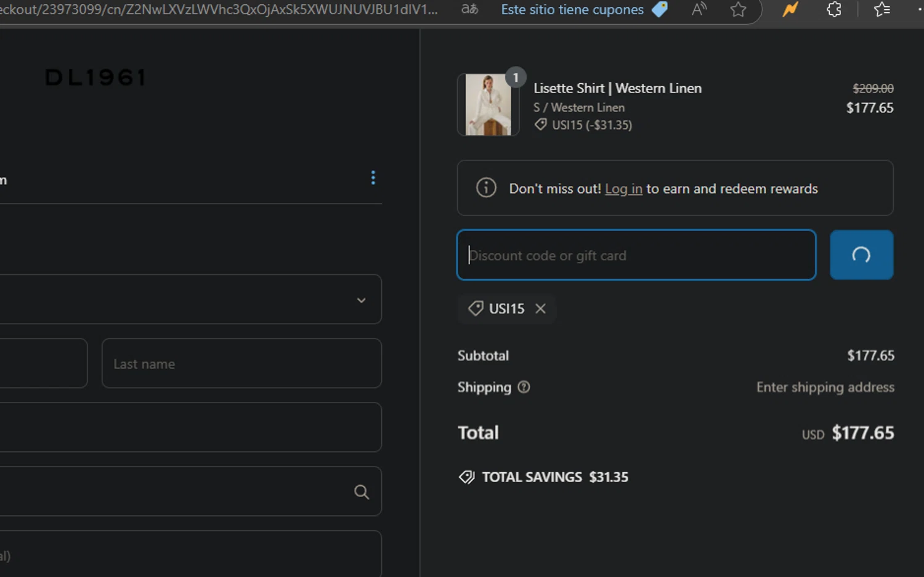Screen dimensions: 924x577
Task: Click the struck-through $209.00 price
Action: pos(873,88)
